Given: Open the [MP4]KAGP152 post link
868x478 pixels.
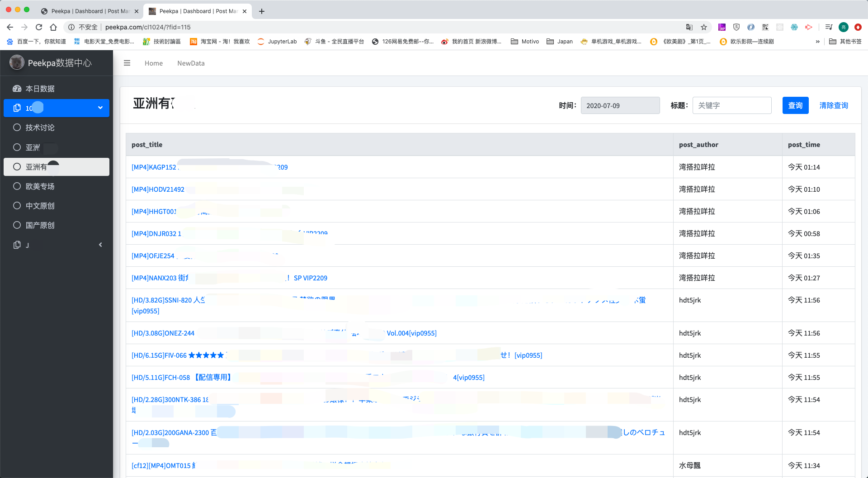Looking at the screenshot, I should (210, 167).
